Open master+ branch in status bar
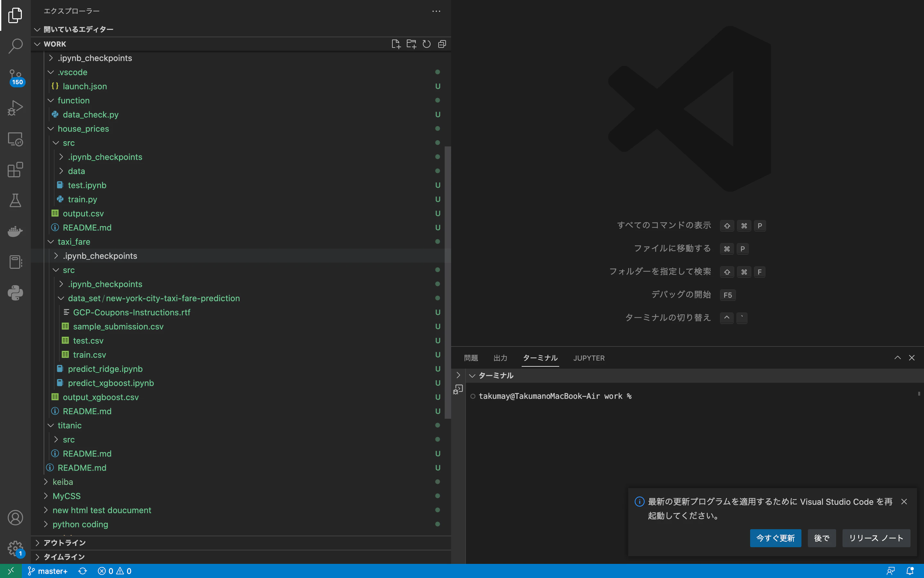 point(48,571)
